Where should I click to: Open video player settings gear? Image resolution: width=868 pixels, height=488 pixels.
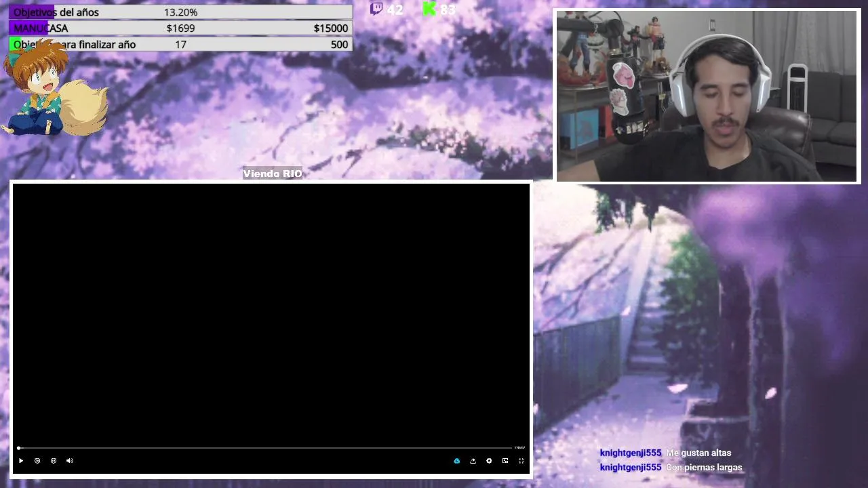pos(489,461)
